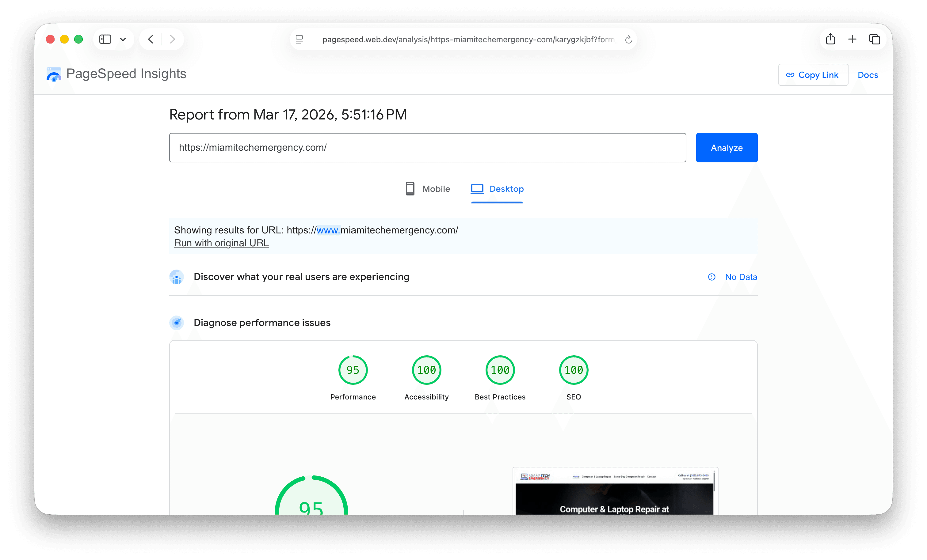The width and height of the screenshot is (927, 560).
Task: Switch to the Mobile tab
Action: (x=427, y=189)
